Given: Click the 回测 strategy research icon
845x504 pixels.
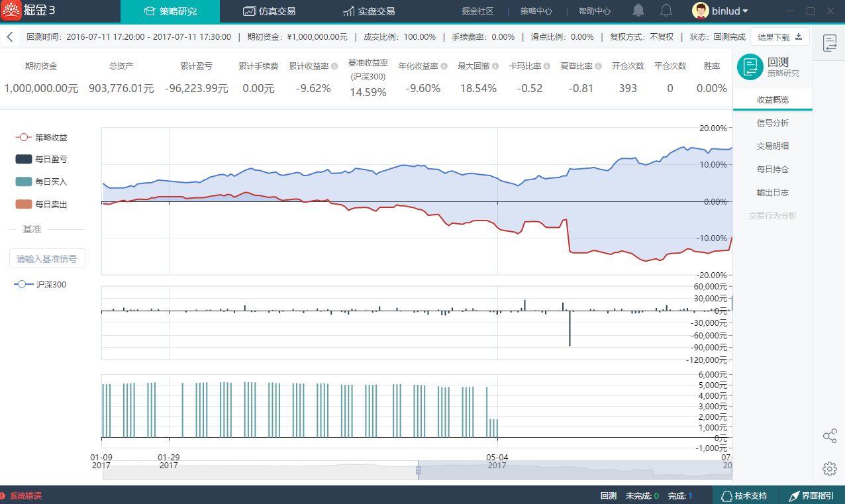Looking at the screenshot, I should point(750,67).
